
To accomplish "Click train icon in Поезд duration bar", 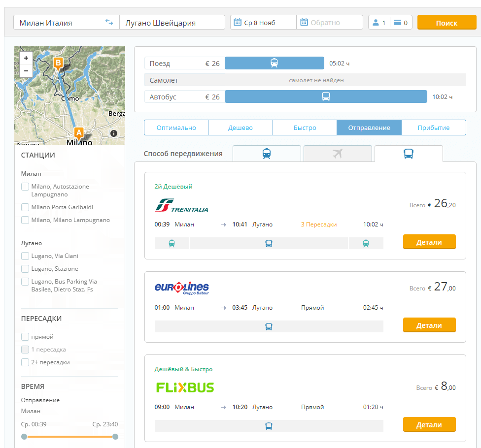I will (x=274, y=63).
